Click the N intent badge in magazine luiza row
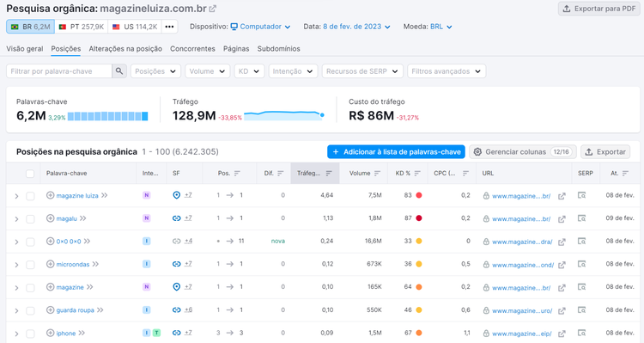Image resolution: width=644 pixels, height=343 pixels. [146, 195]
